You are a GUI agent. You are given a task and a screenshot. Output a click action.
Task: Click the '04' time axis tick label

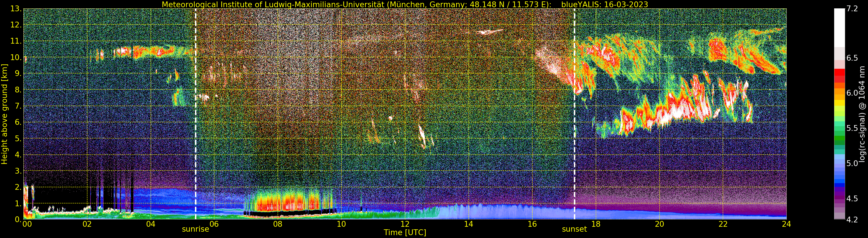coord(151,224)
